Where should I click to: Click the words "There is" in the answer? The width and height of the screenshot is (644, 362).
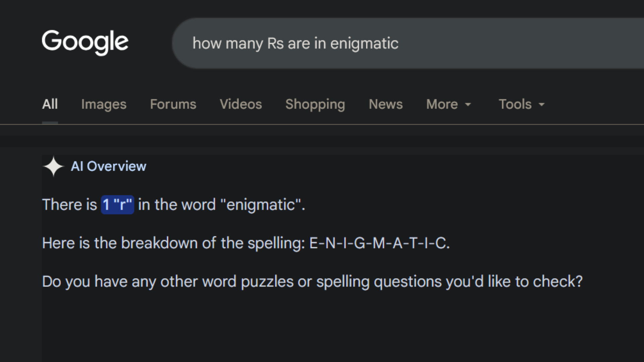(x=69, y=204)
